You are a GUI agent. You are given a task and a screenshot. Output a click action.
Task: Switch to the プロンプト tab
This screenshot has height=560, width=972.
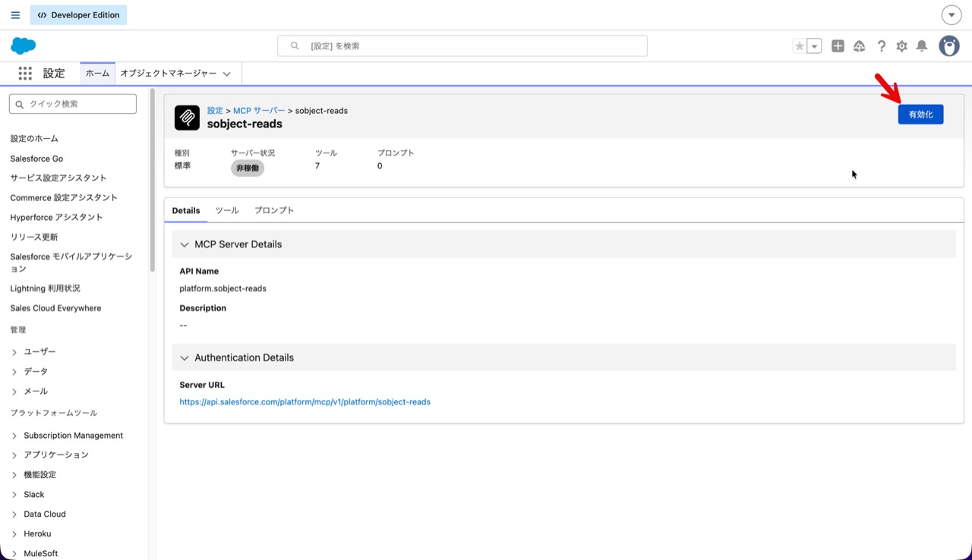tap(274, 210)
